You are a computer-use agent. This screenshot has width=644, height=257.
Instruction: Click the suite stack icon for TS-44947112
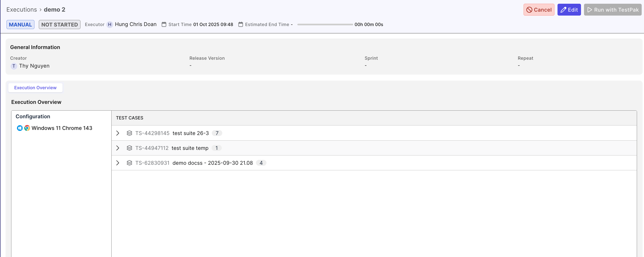click(x=129, y=148)
